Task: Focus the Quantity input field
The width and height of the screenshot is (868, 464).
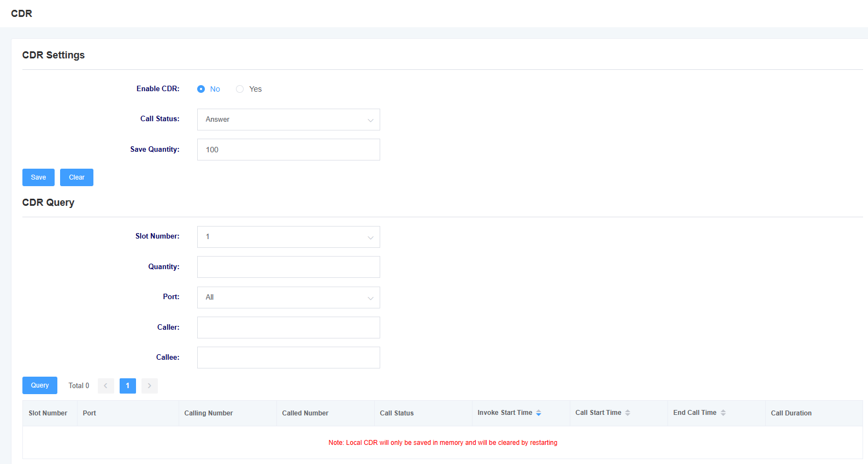Action: pyautogui.click(x=288, y=267)
